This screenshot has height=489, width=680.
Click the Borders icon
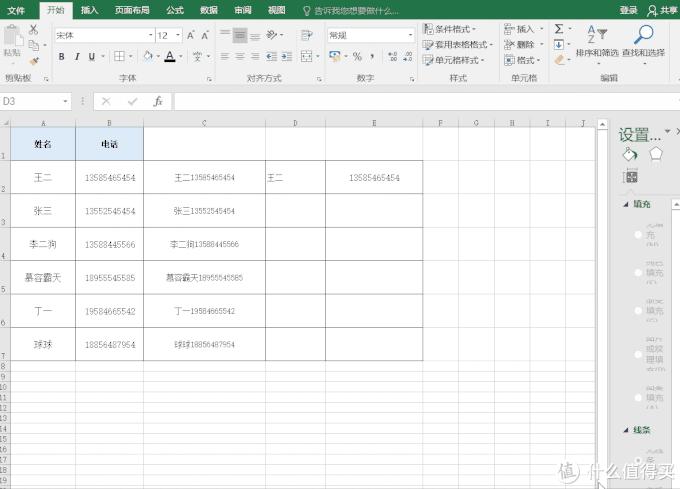coord(119,56)
